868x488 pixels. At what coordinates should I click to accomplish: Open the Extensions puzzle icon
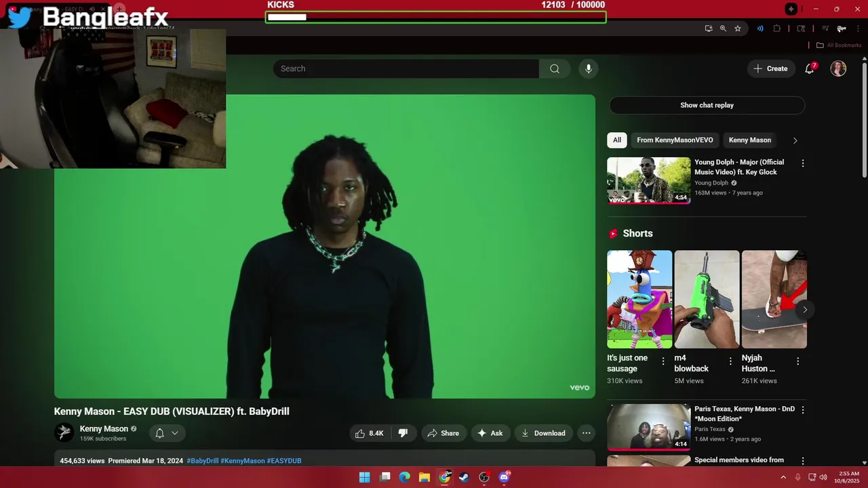777,28
